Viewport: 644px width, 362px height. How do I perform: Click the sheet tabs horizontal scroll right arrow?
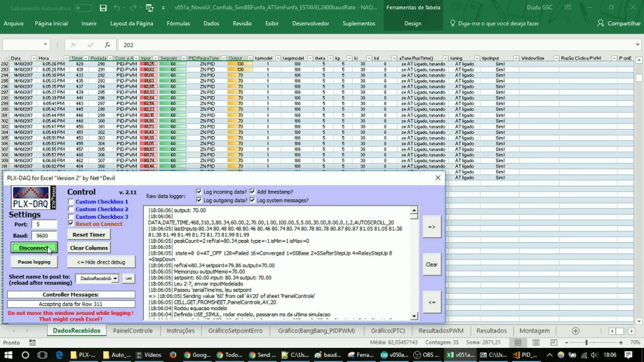[631, 331]
